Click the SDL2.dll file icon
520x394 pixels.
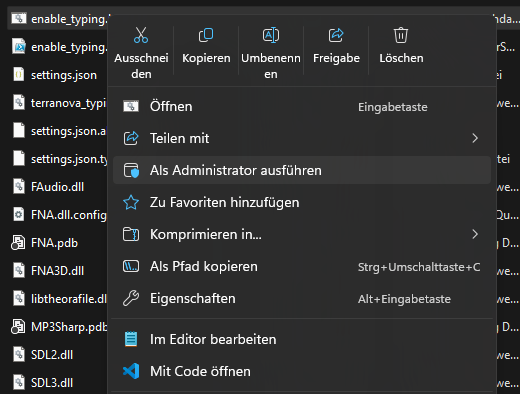click(19, 354)
